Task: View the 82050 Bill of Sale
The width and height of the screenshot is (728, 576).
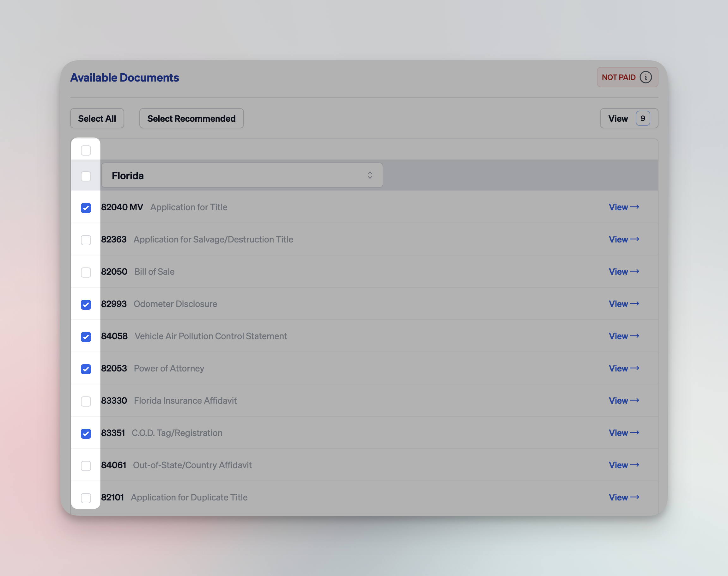Action: (624, 272)
